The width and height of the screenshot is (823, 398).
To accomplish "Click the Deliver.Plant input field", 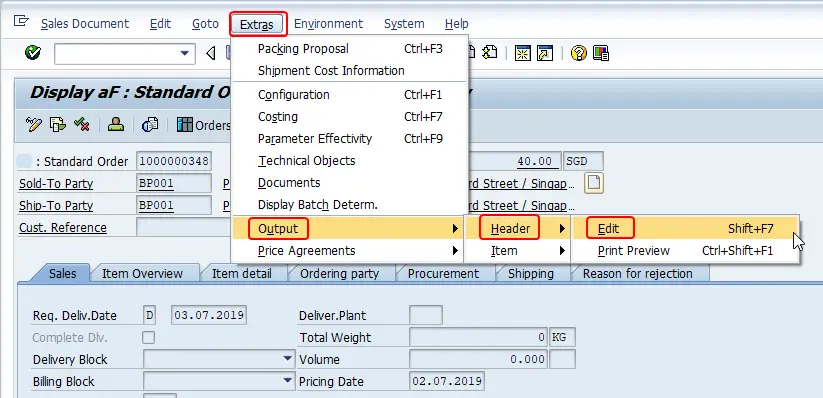I will coord(426,316).
